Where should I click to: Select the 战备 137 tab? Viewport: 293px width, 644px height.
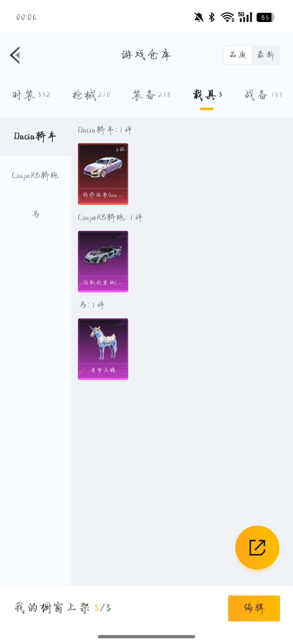(263, 95)
